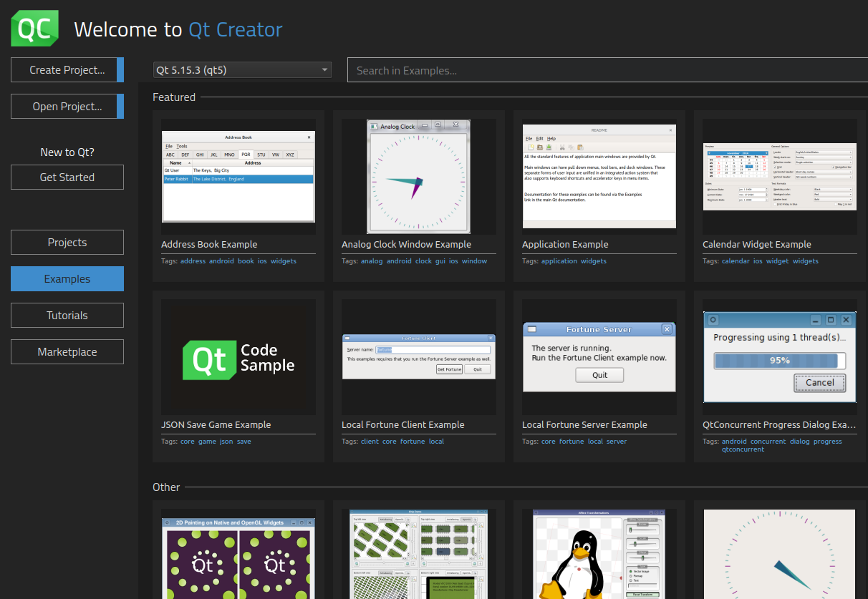The image size is (868, 599).
Task: Click "fortune" tag under Local Fortune Server
Action: pyautogui.click(x=572, y=442)
